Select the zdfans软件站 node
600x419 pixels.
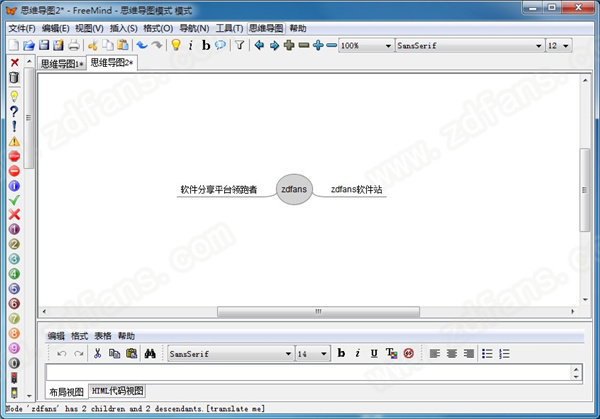click(356, 189)
